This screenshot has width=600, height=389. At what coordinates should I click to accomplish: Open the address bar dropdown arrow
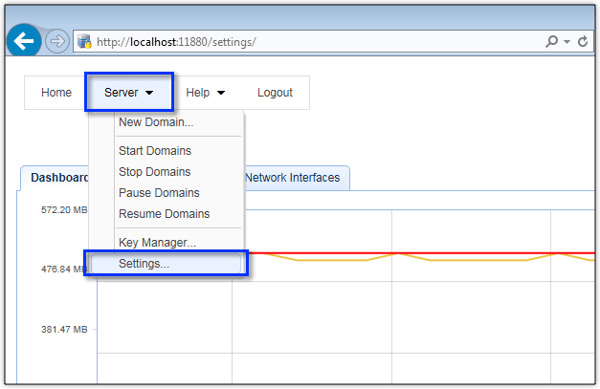[567, 41]
